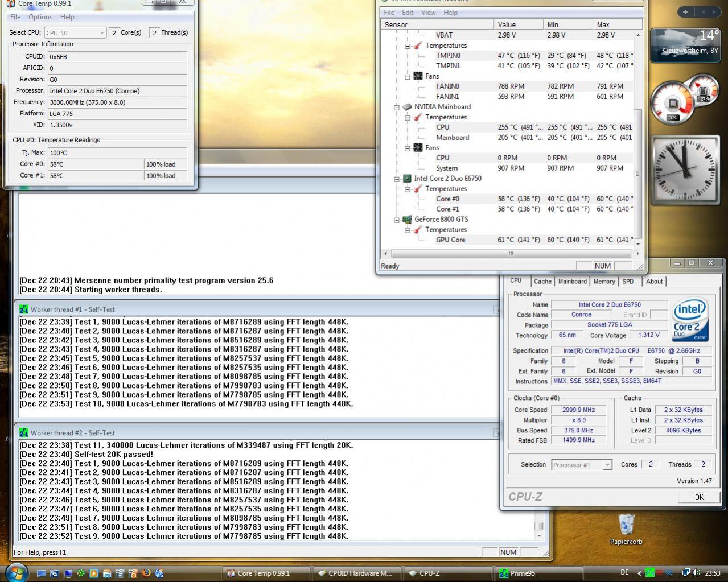Open the Select CPU dropdown in Core Temp
The image size is (728, 582).
[75, 33]
